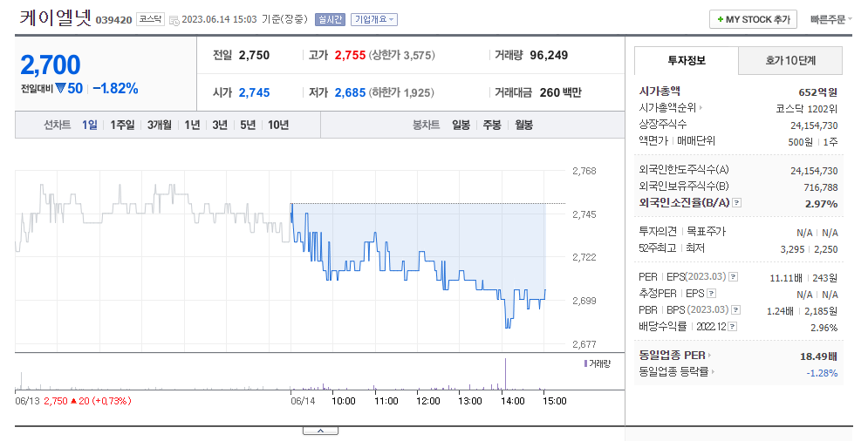Screen dimensions: 868x441
Task: Click the 동일업종 PER value 18.49배
Action: 819,356
